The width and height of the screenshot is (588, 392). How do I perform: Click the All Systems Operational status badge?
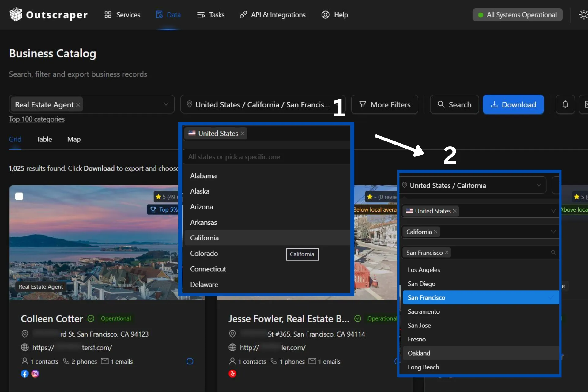pyautogui.click(x=518, y=15)
